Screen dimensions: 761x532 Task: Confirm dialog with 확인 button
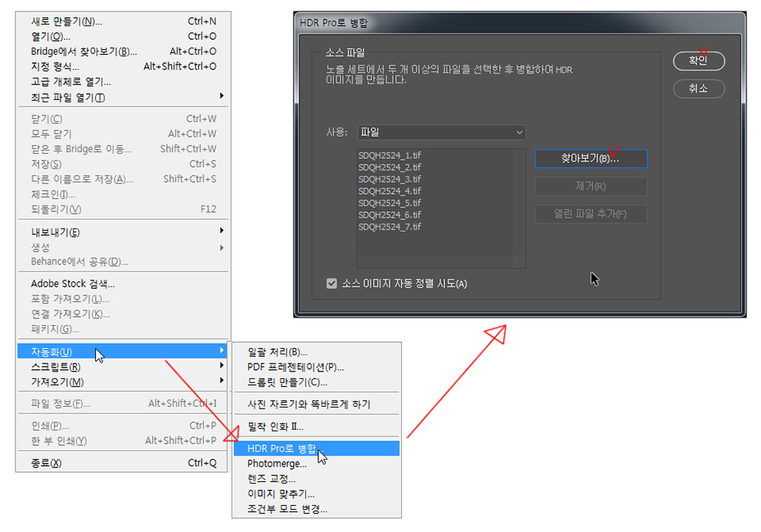pyautogui.click(x=699, y=61)
